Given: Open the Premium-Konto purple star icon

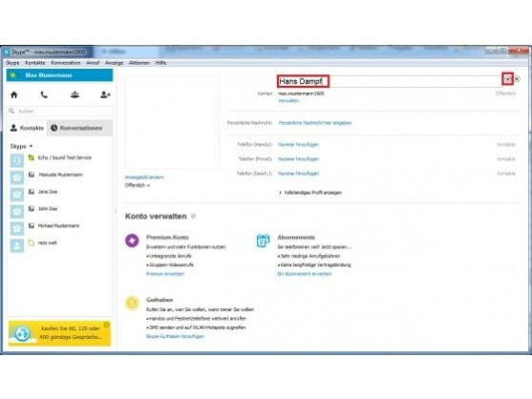Looking at the screenshot, I should 132,241.
